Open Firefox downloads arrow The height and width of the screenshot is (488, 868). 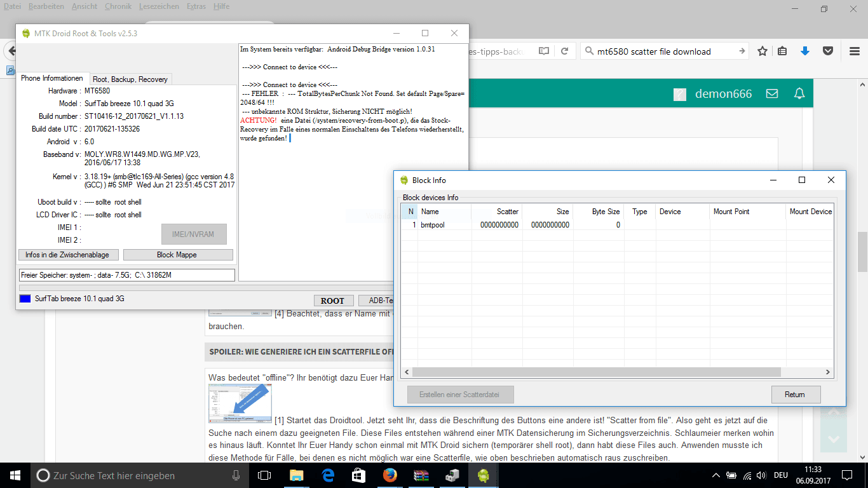[805, 51]
